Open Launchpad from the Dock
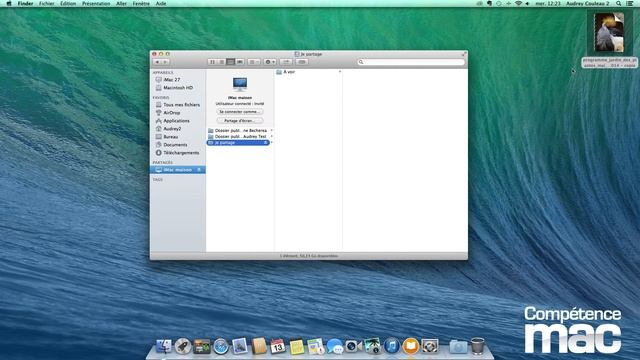Image resolution: width=640 pixels, height=360 pixels. [x=183, y=346]
